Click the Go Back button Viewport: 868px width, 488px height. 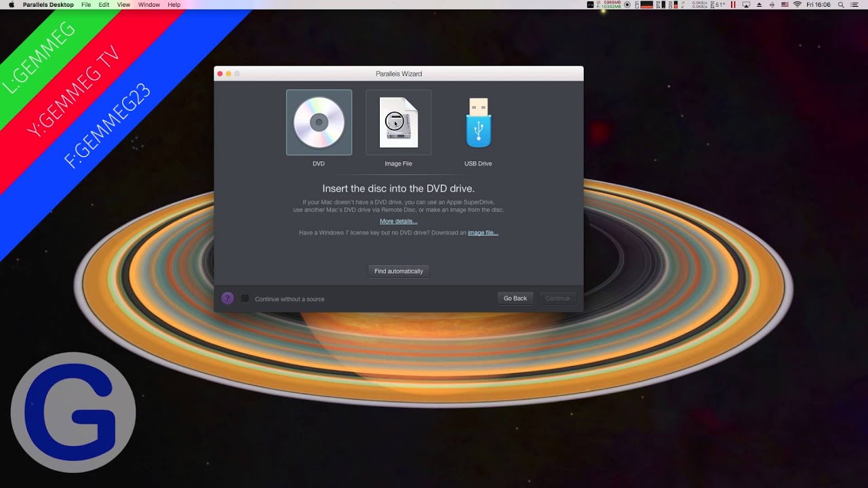pyautogui.click(x=515, y=298)
